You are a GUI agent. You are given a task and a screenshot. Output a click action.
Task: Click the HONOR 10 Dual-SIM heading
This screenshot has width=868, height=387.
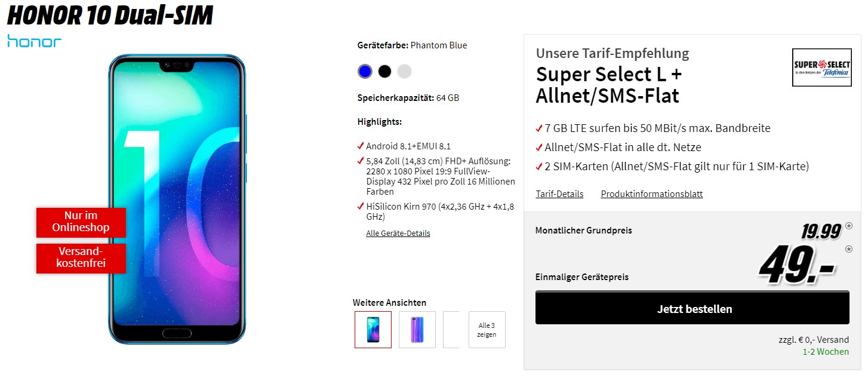click(110, 16)
